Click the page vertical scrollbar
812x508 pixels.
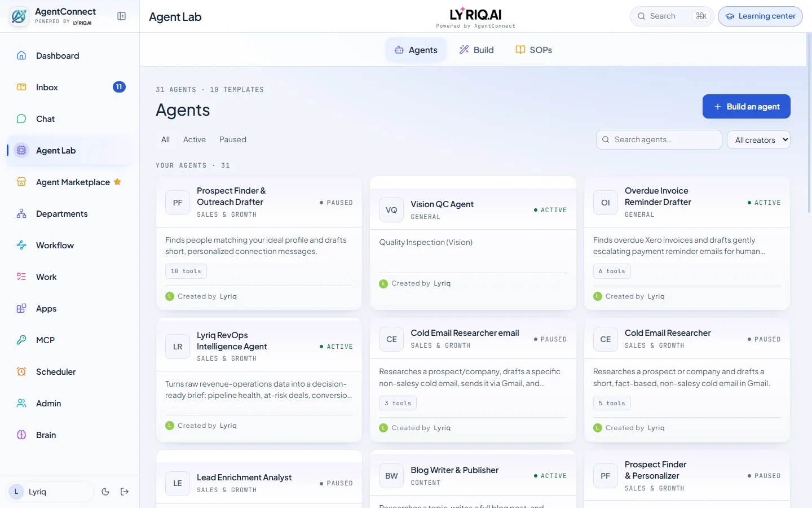[x=809, y=124]
